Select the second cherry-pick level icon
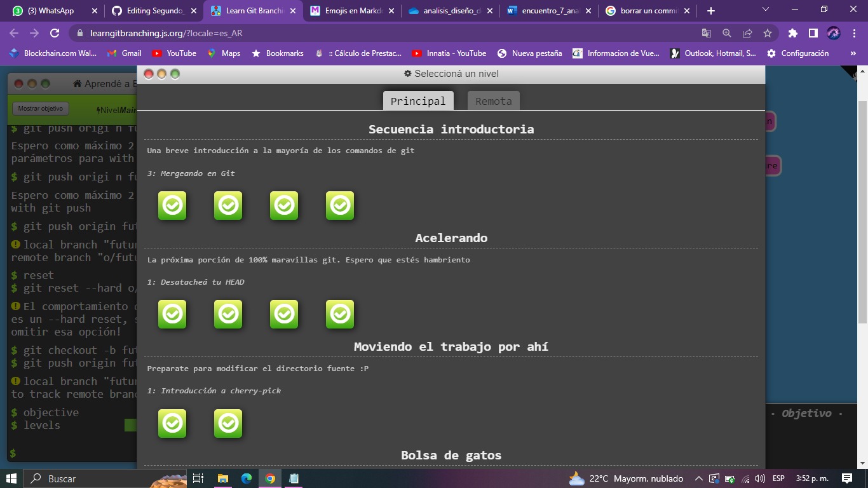 tap(228, 423)
